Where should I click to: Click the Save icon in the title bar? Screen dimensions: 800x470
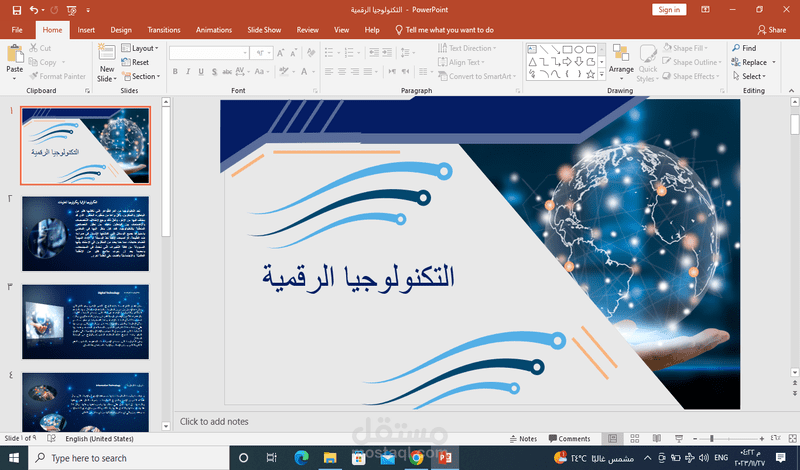tap(17, 10)
